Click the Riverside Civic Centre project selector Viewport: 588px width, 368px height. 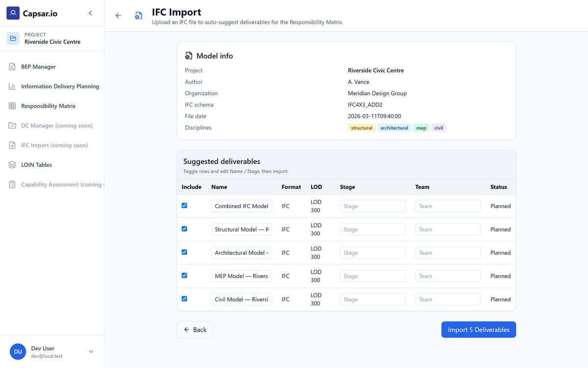[x=52, y=38]
